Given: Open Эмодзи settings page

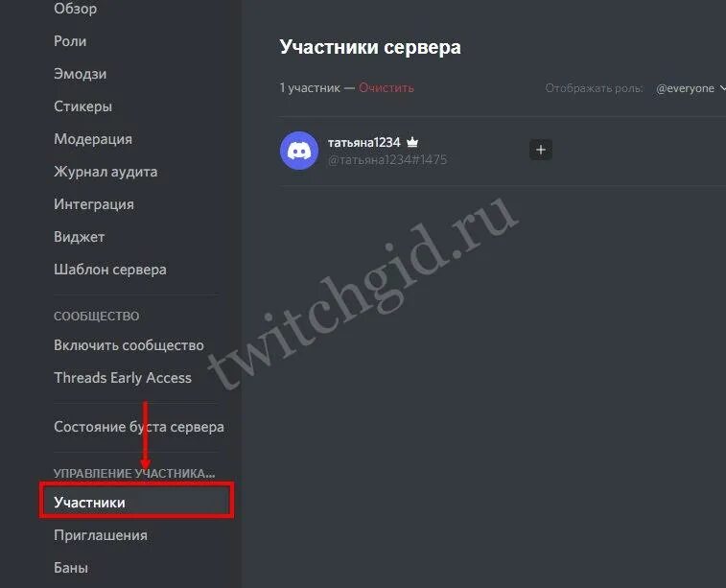Looking at the screenshot, I should pyautogui.click(x=81, y=74).
